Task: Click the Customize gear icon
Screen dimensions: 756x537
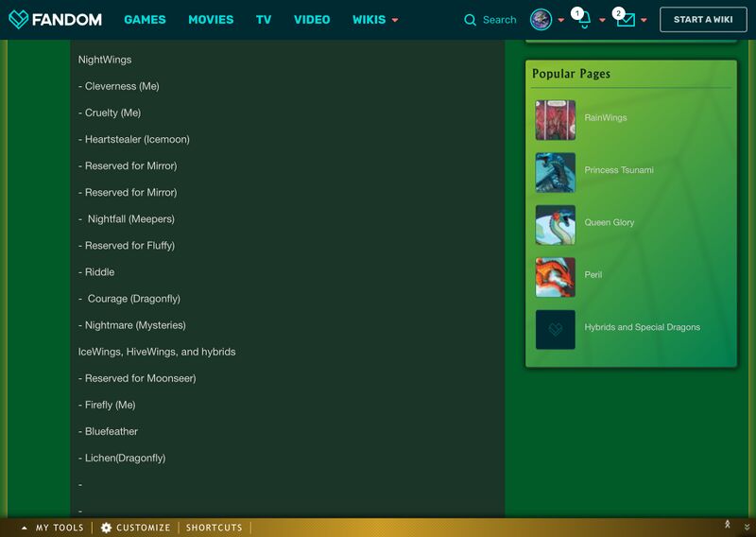Action: point(107,528)
